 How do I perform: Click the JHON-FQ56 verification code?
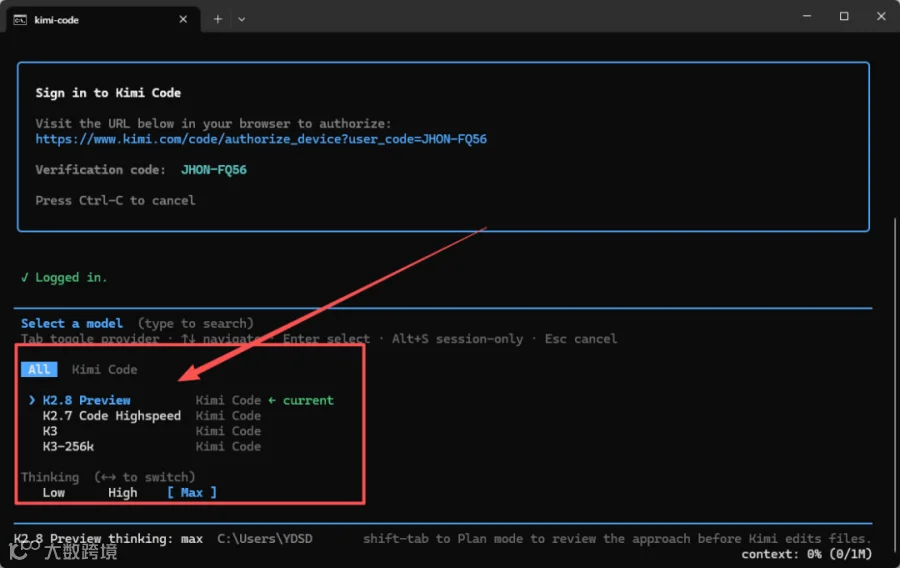pos(214,170)
